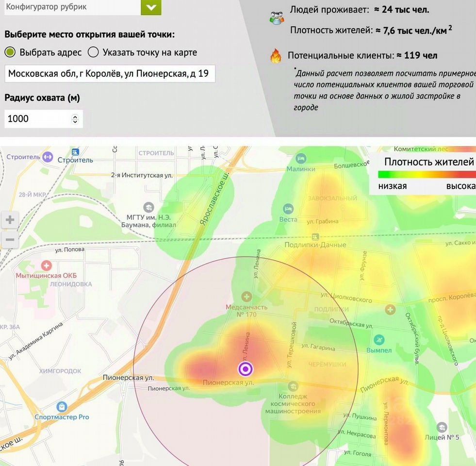The width and height of the screenshot is (476, 466).
Task: Click the Потенциальные клиенты ≈ 119 чел value
Action: pos(417,55)
